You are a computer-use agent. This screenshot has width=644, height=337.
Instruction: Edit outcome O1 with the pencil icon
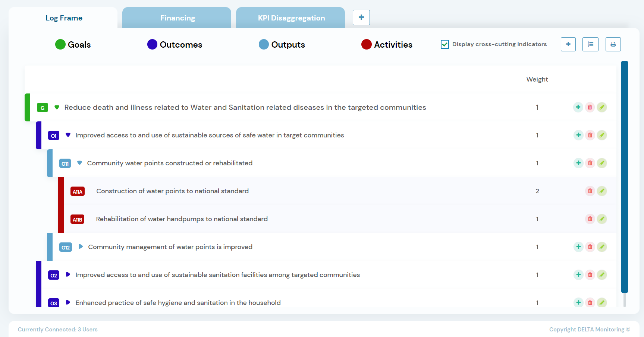(x=602, y=135)
